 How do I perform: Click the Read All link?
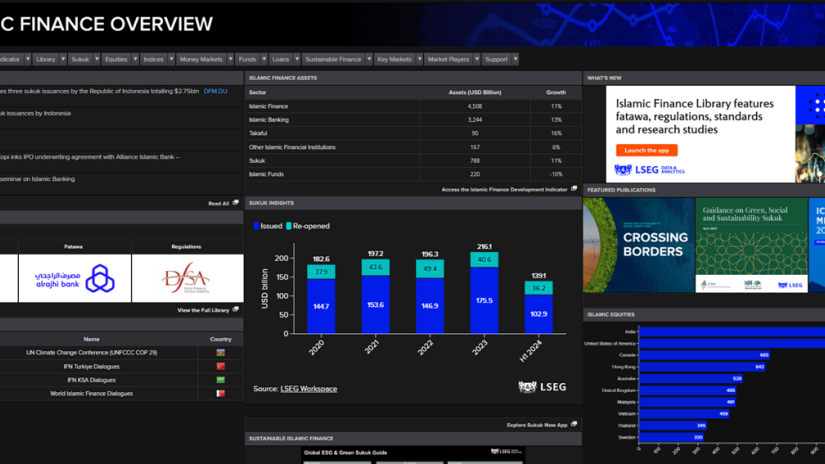coord(218,204)
